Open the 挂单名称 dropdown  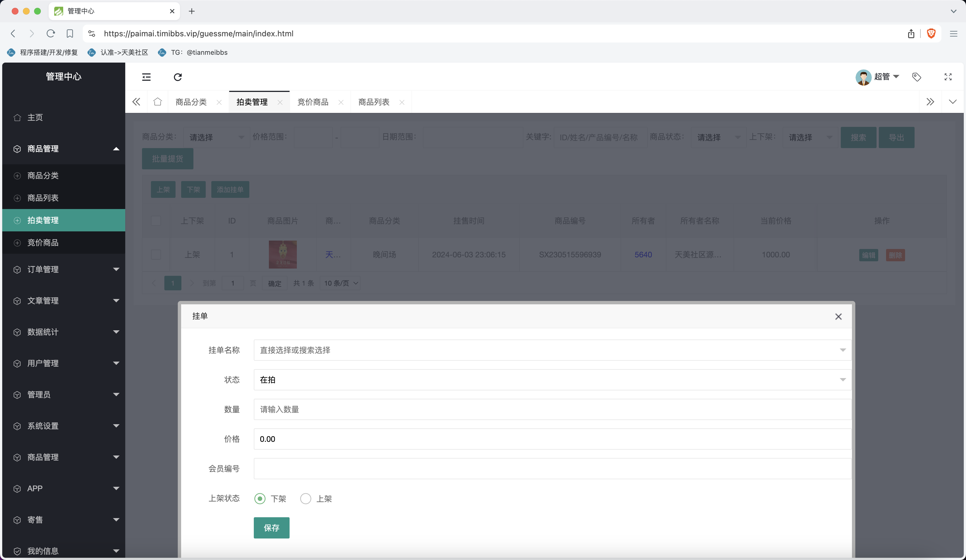[552, 350]
